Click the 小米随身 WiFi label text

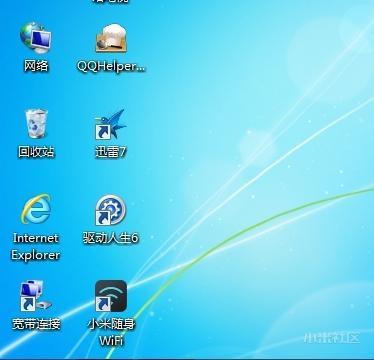tap(111, 332)
